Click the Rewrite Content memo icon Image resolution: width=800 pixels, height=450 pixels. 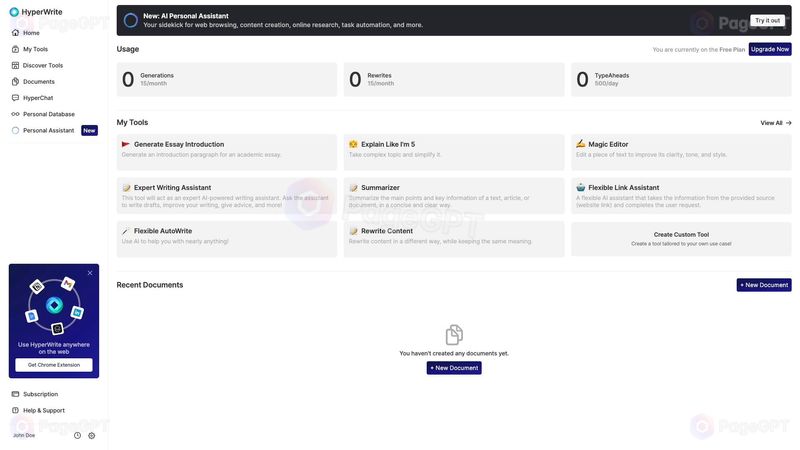coord(353,231)
